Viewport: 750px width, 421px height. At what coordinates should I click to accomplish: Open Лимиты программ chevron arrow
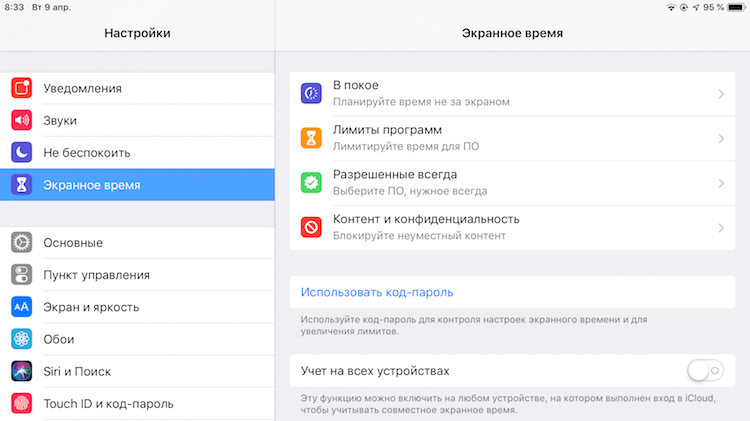(x=721, y=138)
